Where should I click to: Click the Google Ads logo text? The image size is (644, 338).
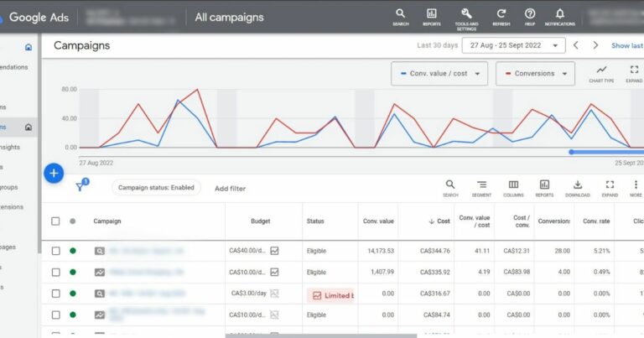39,18
